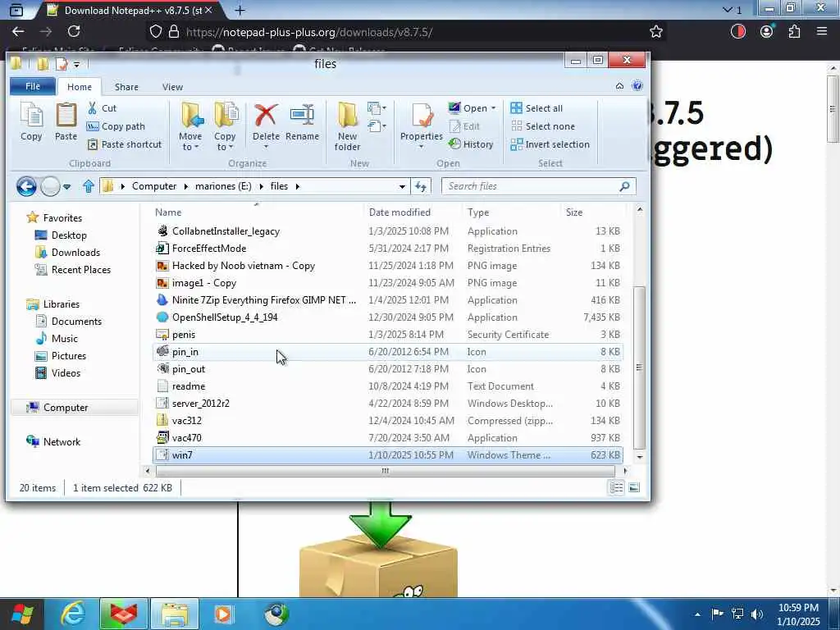This screenshot has width=840, height=630.
Task: Open Internet Explorer from the taskbar
Action: (x=73, y=614)
